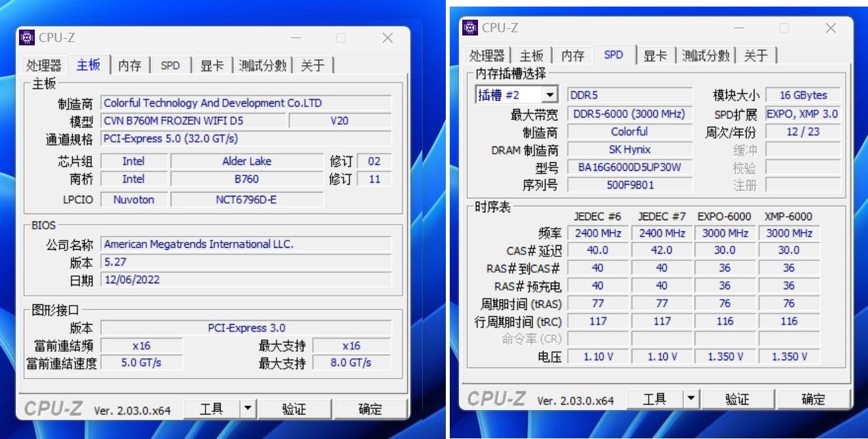
Task: Open 測試分數 tab in the SPD window
Action: coord(706,56)
